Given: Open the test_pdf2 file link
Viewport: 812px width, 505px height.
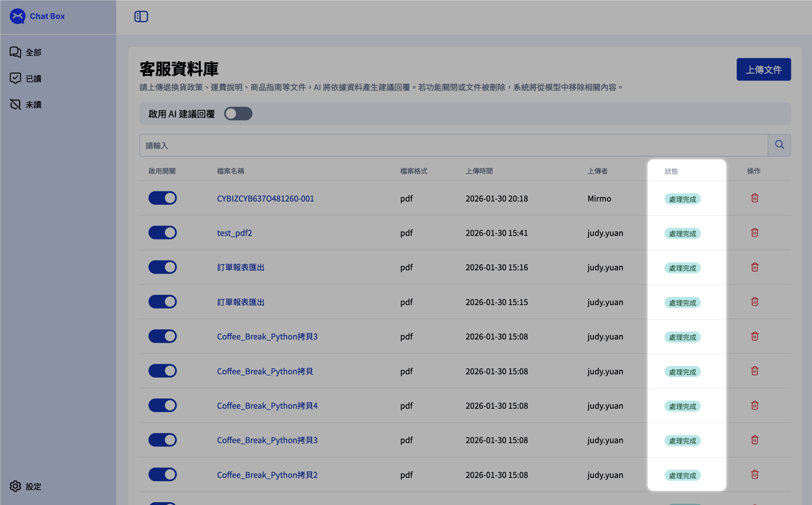Looking at the screenshot, I should click(x=234, y=233).
